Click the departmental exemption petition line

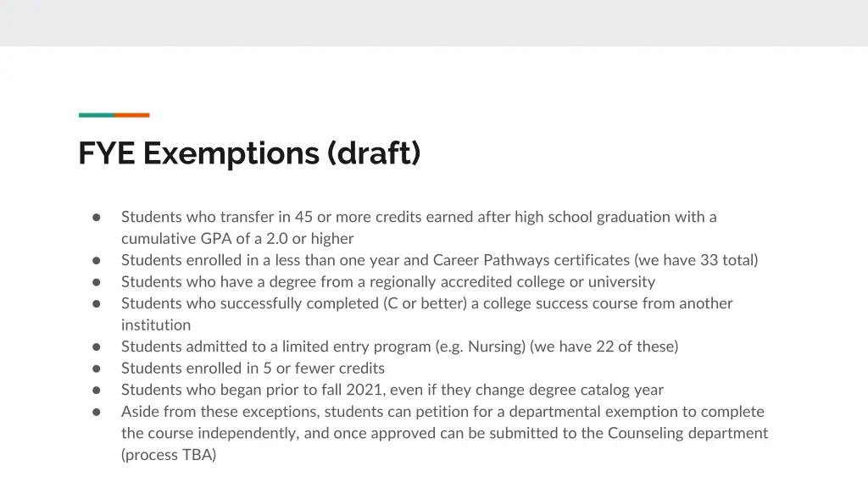pos(442,412)
